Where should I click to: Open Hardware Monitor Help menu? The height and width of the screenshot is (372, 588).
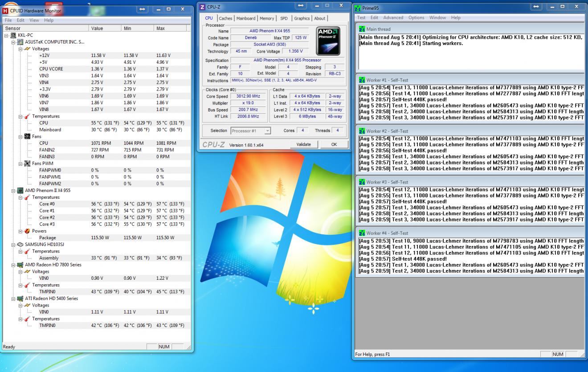[x=49, y=20]
